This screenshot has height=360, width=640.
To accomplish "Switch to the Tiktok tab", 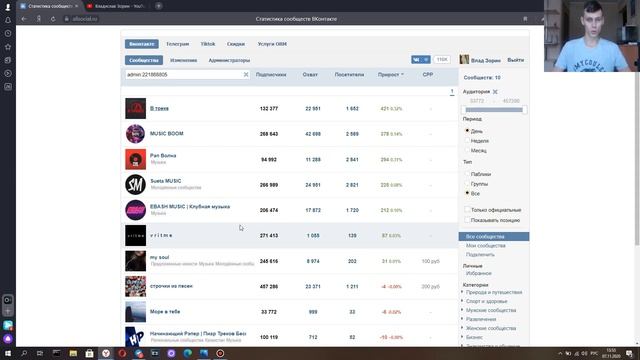I will tap(208, 44).
